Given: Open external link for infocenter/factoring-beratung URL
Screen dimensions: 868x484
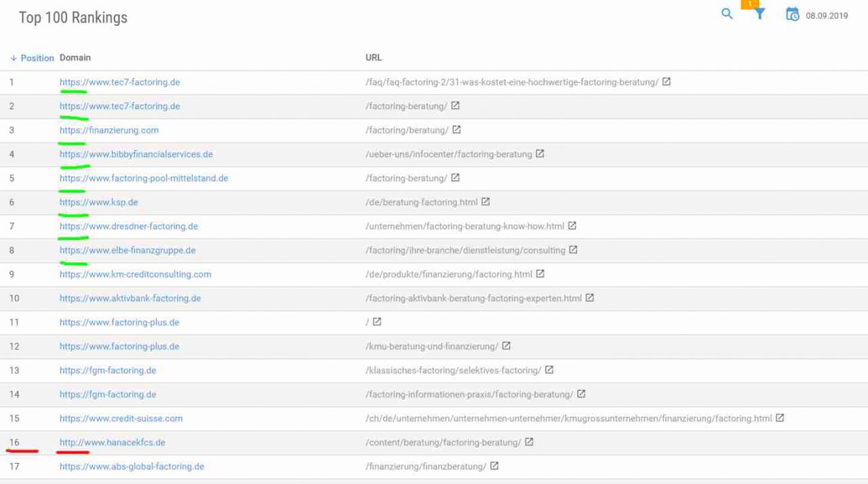Looking at the screenshot, I should (540, 153).
